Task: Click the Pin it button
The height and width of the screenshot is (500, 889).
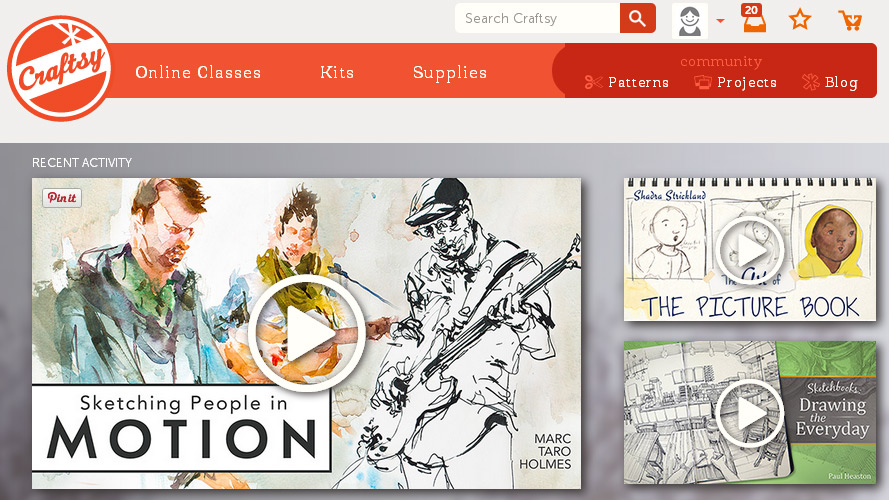Action: point(62,198)
